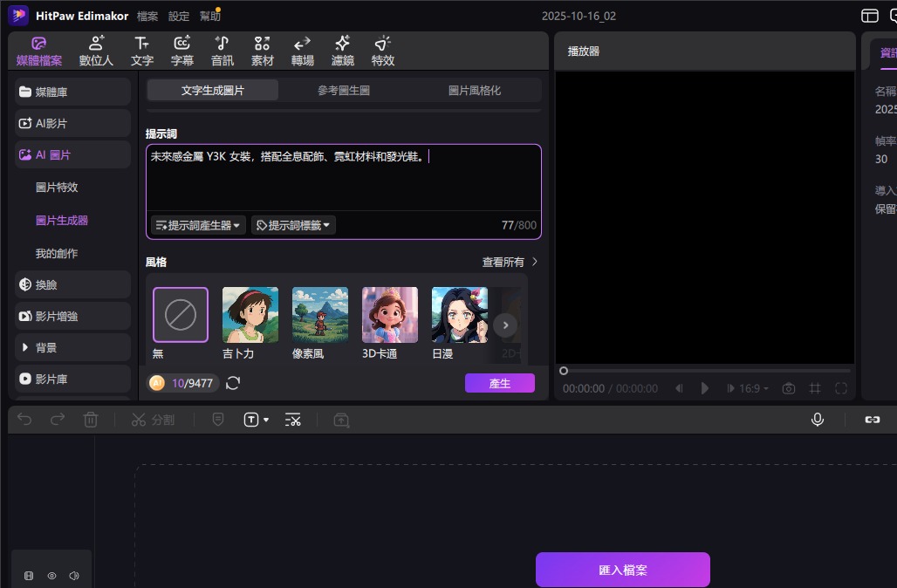The height and width of the screenshot is (588, 897).
Task: Mute the timeline track speaker
Action: tap(74, 576)
